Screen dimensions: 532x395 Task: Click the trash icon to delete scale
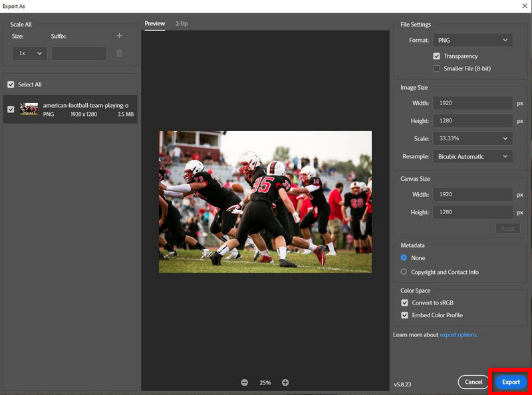[120, 53]
